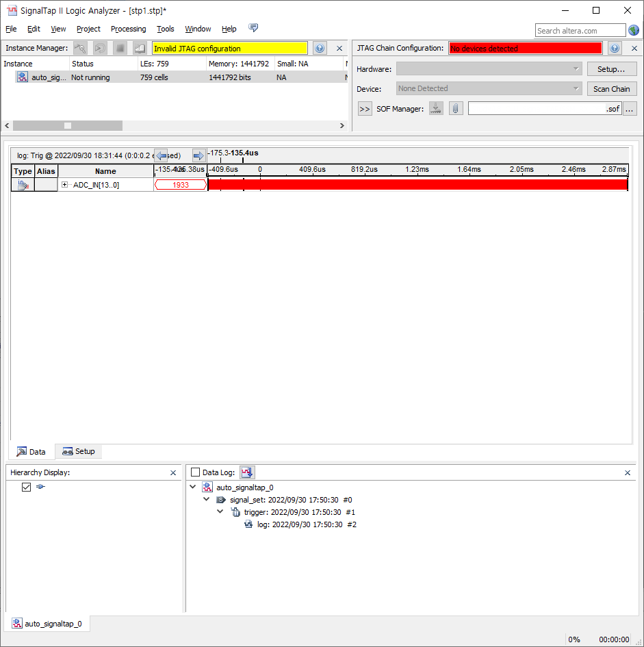Collapse the auto_signaltap_0 tree node
The image size is (644, 647).
pos(193,487)
